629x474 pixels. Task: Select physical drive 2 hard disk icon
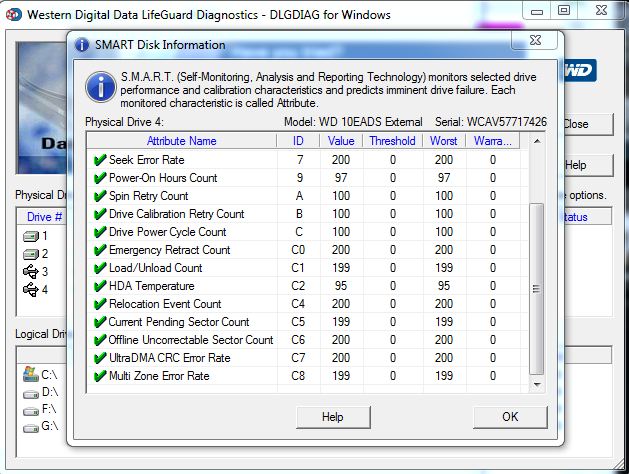click(x=31, y=254)
